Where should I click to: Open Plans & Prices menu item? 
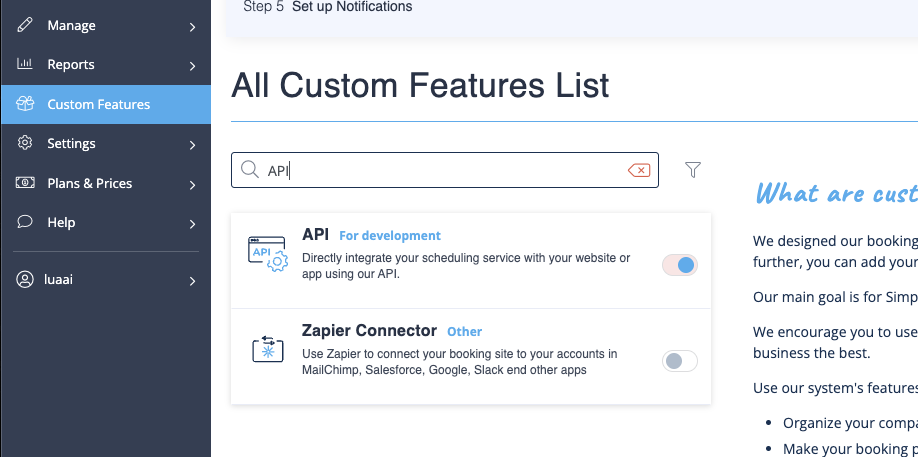coord(106,183)
